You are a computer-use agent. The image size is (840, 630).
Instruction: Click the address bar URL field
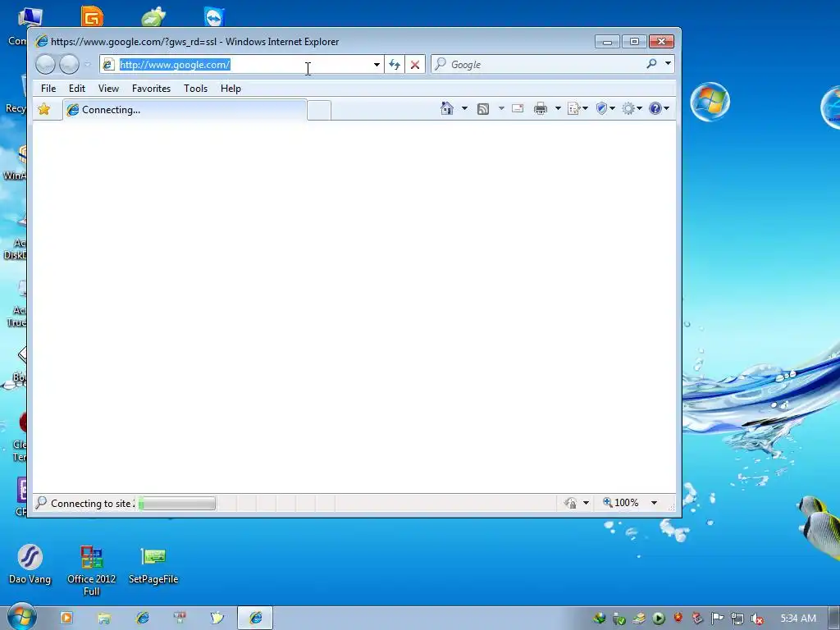(x=244, y=65)
